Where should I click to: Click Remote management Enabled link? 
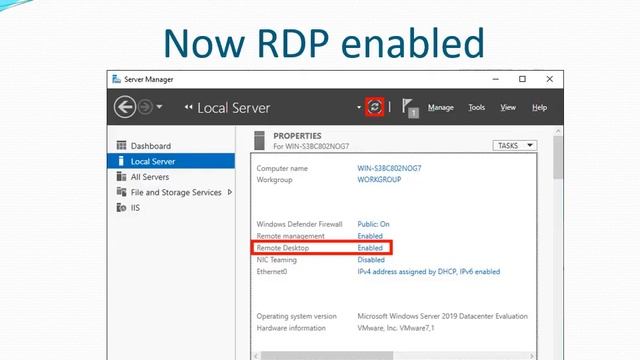[x=370, y=236]
